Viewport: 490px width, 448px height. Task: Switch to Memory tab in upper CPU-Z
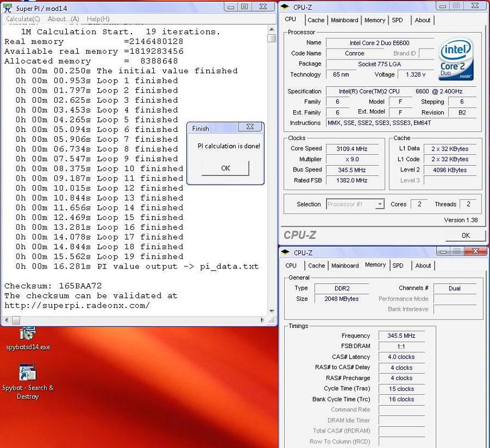[x=375, y=20]
